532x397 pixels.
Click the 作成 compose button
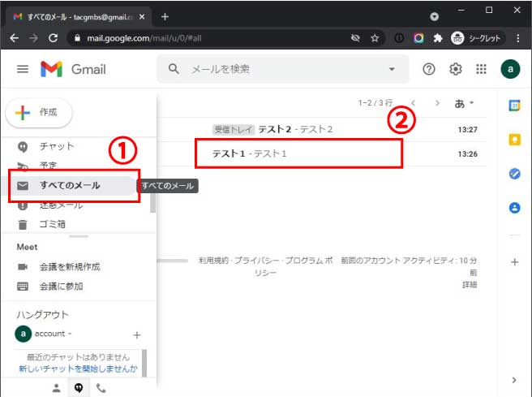(x=38, y=113)
